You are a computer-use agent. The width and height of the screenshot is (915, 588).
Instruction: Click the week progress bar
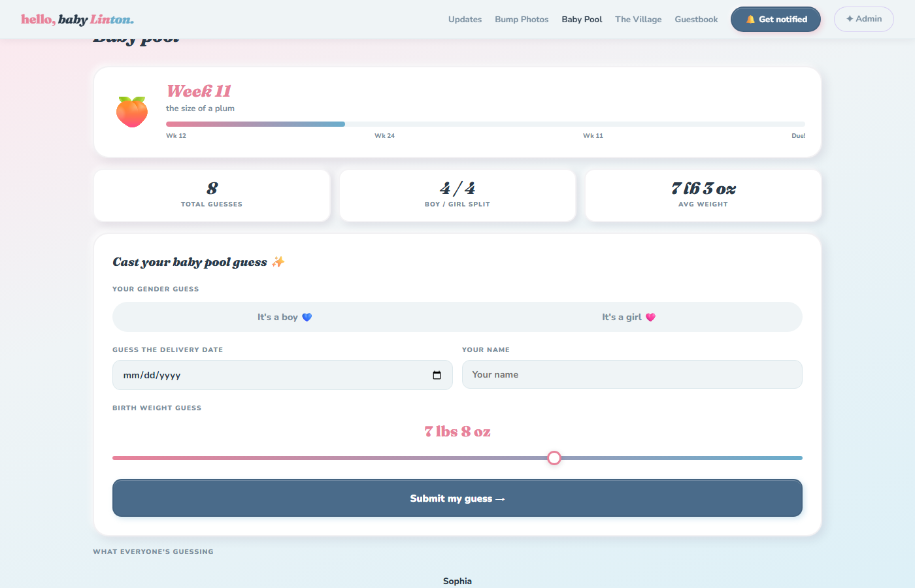486,124
